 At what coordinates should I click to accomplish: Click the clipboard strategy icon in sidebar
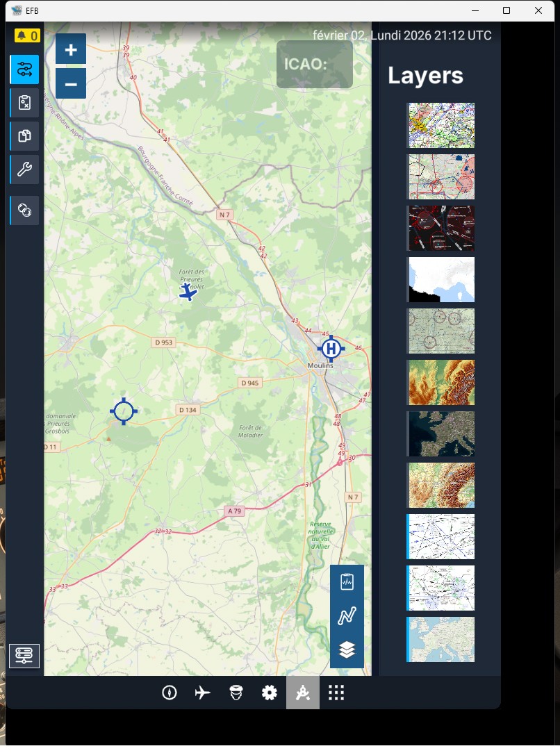click(x=24, y=103)
